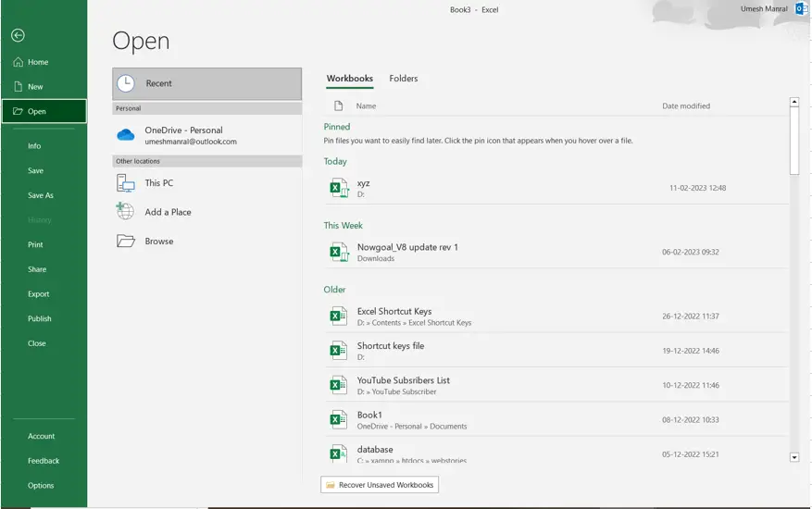Click the Excel file icon beside xyz
This screenshot has height=509, width=812.
coord(339,188)
